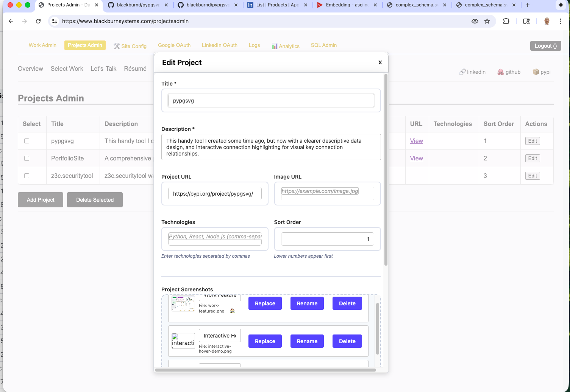Check the PortfolioSite row checkbox
Screen dimensions: 570x392
coord(27,159)
